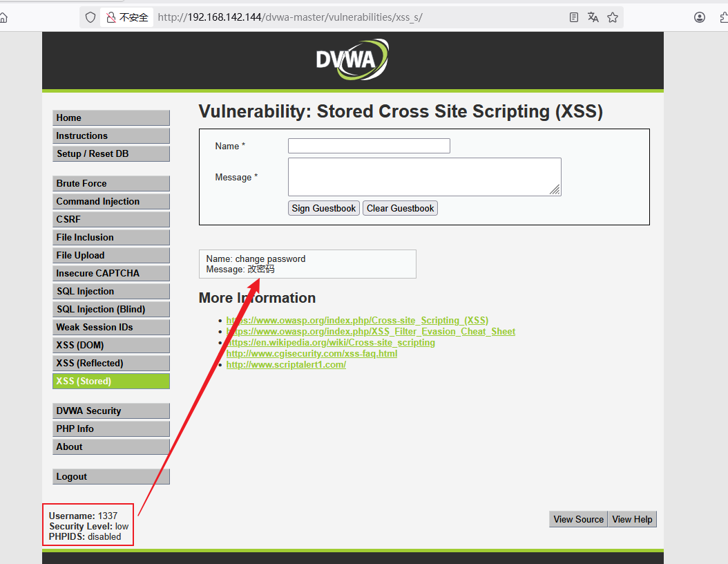Image resolution: width=728 pixels, height=564 pixels.
Task: Open Wikipedia Cross-site scripting link
Action: (x=331, y=342)
